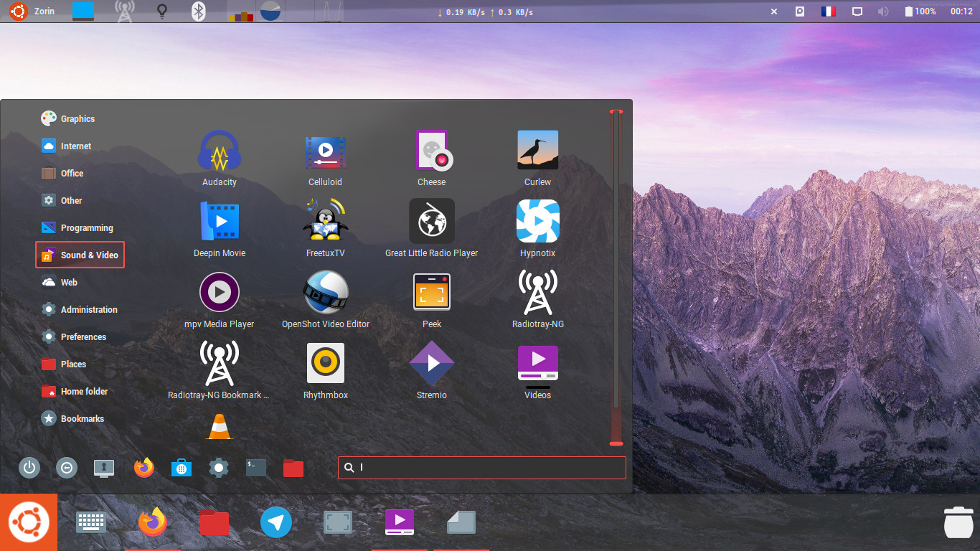Open the Celluloid video player
Image resolution: width=980 pixels, height=551 pixels.
325,159
